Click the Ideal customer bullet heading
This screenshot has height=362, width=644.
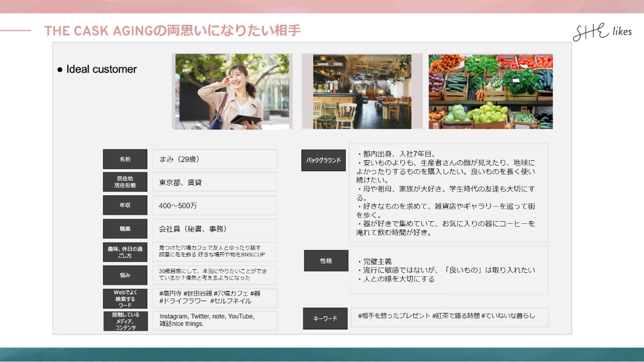(97, 70)
